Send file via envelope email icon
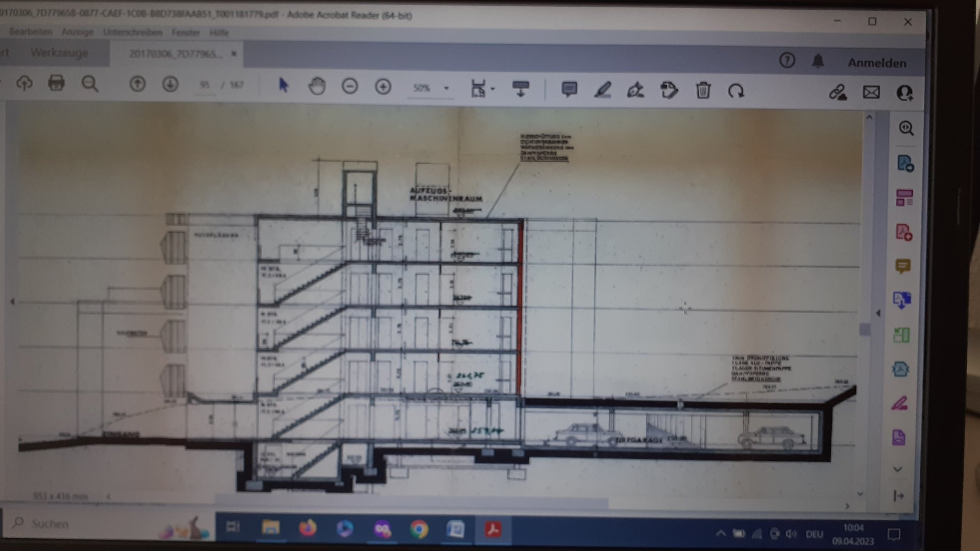980x551 pixels. (871, 92)
